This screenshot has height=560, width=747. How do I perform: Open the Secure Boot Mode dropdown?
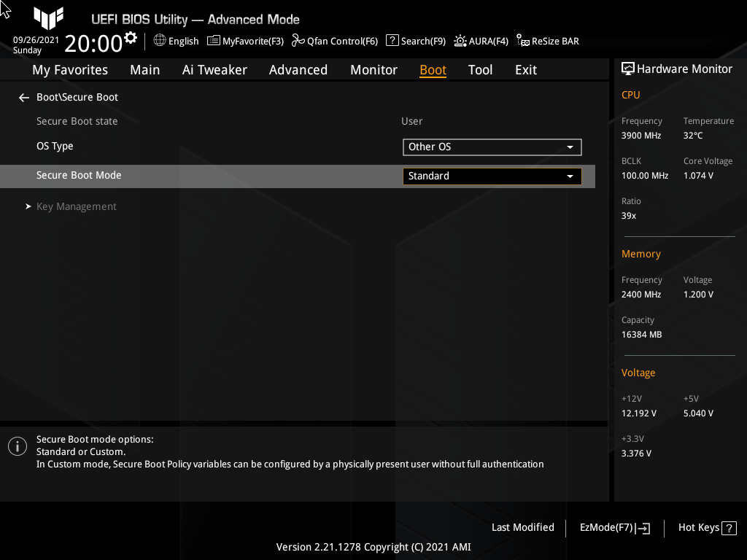pyautogui.click(x=492, y=176)
